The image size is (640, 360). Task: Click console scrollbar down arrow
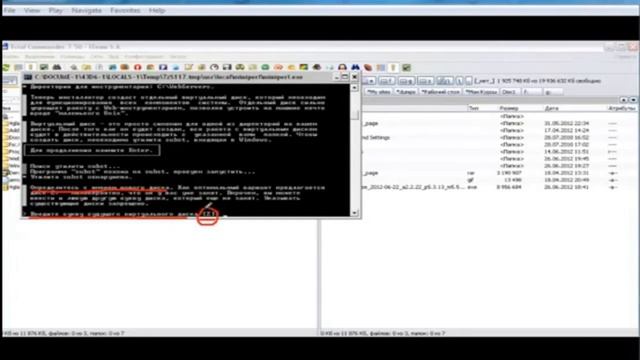click(x=354, y=213)
